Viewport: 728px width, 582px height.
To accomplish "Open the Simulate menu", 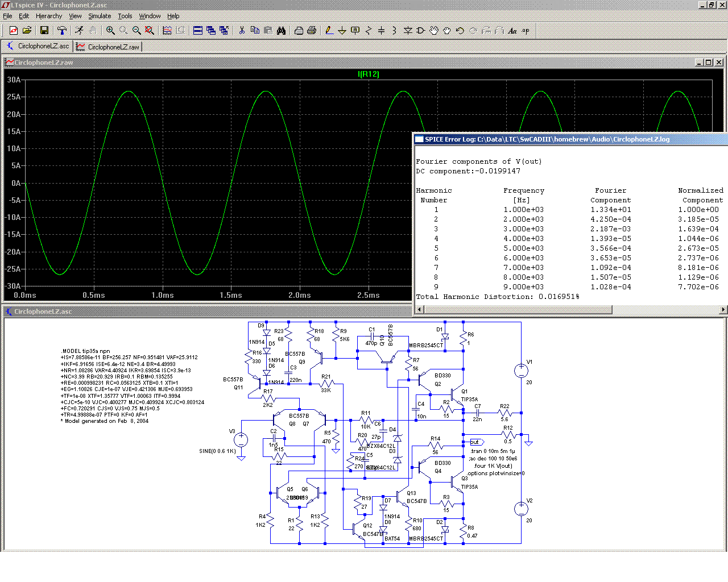I will [100, 16].
